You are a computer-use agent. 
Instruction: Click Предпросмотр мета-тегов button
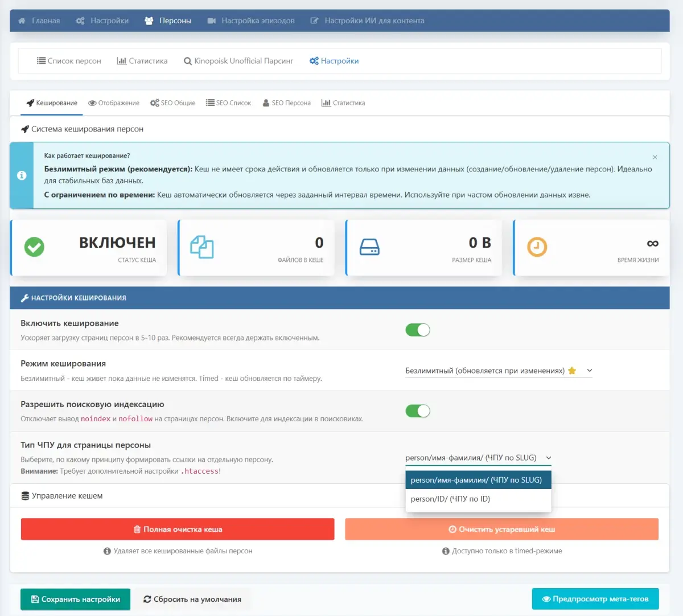click(x=595, y=599)
